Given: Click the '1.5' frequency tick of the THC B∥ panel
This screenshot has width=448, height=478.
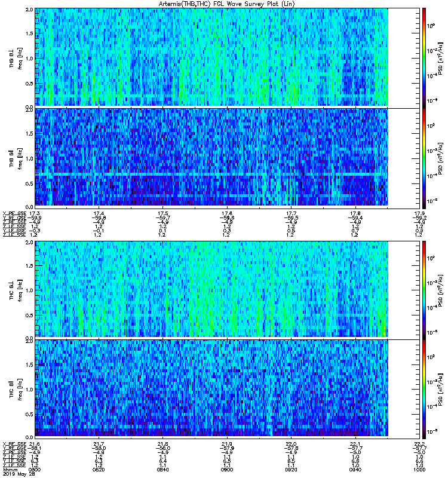Looking at the screenshot, I should pyautogui.click(x=29, y=364).
